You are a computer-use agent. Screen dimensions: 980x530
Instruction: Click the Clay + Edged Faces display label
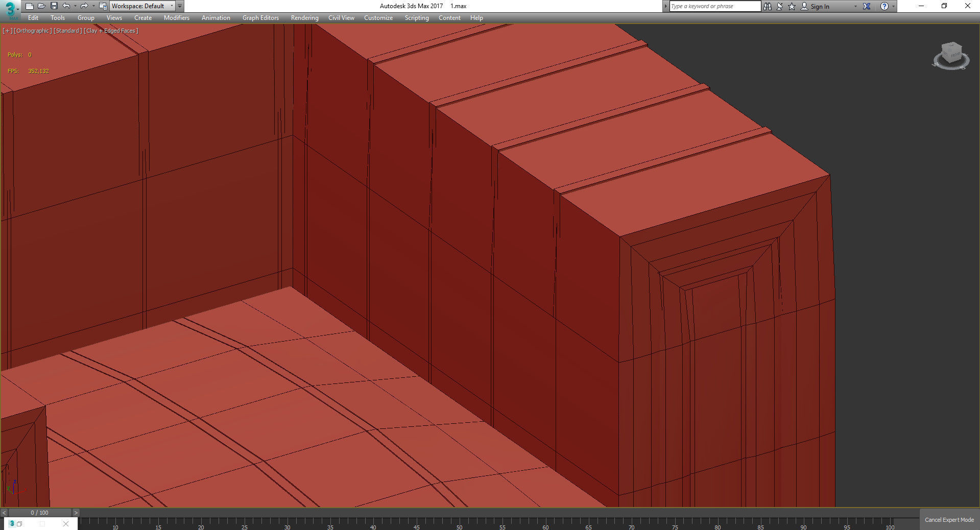[x=111, y=31]
